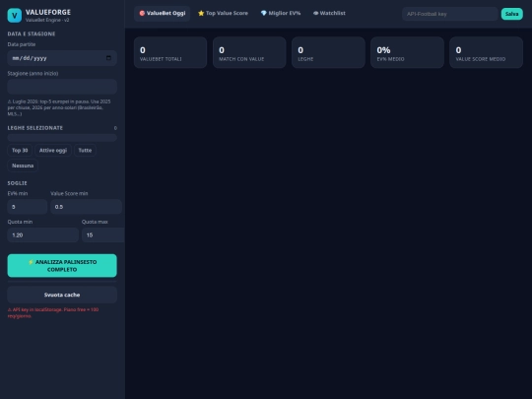Select the Top 30 leagues preset

20,151
